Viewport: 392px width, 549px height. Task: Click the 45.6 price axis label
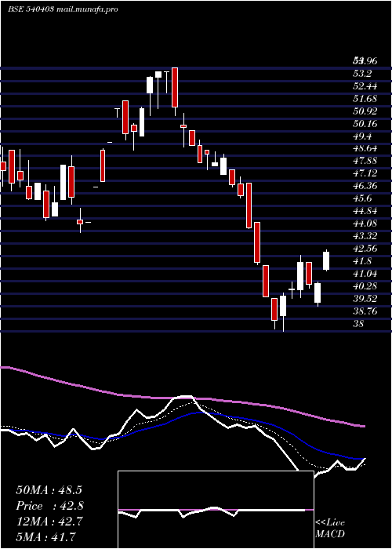361,198
